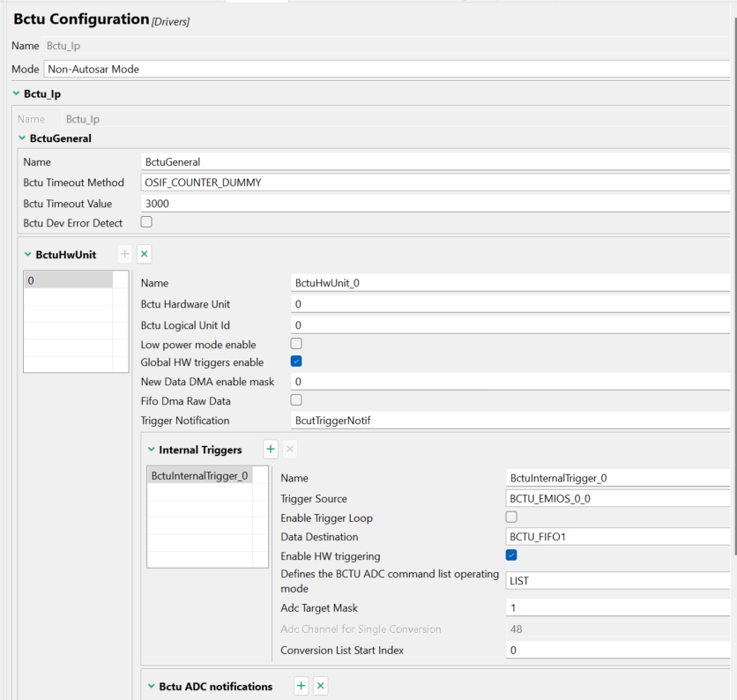The height and width of the screenshot is (700, 737).
Task: Disable Enable HW triggering checkbox
Action: 511,555
